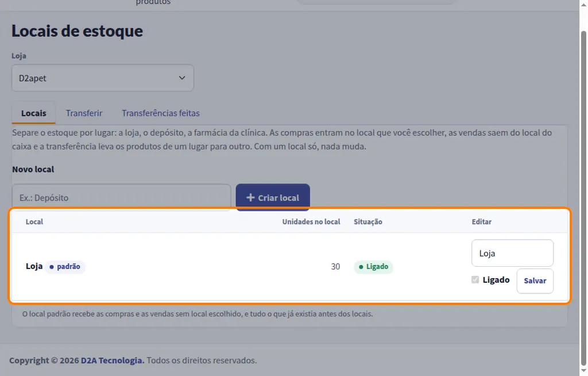This screenshot has height=376, width=588.
Task: Click the Editar column header
Action: (x=482, y=221)
